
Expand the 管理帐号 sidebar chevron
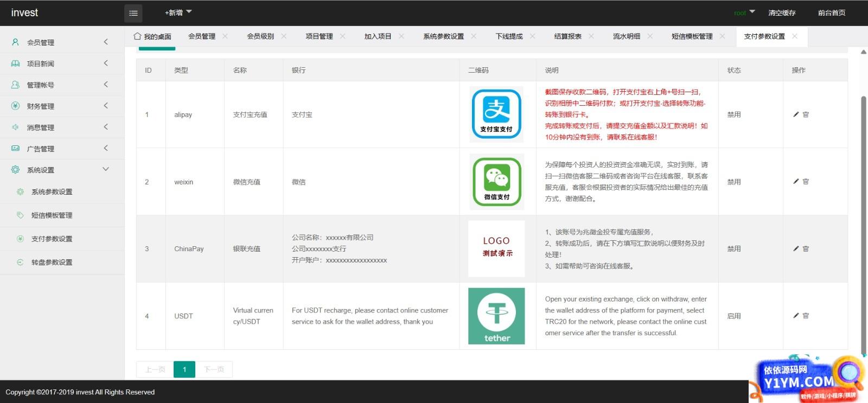coord(106,84)
